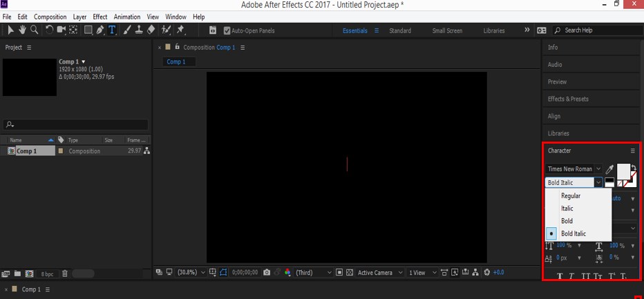The image size is (644, 299).
Task: Switch to the Standard workspace
Action: point(400,31)
